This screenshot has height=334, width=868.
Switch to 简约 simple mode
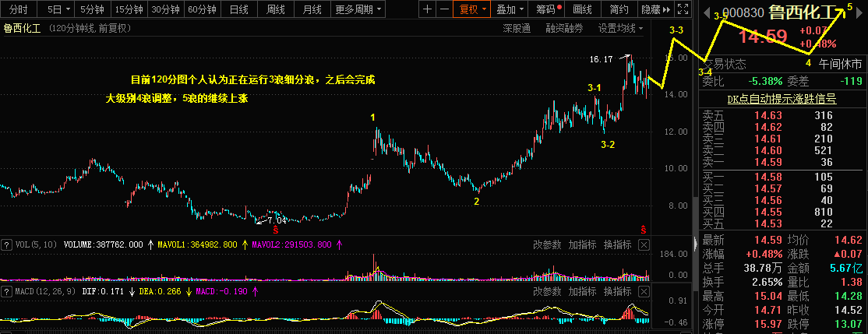point(619,9)
